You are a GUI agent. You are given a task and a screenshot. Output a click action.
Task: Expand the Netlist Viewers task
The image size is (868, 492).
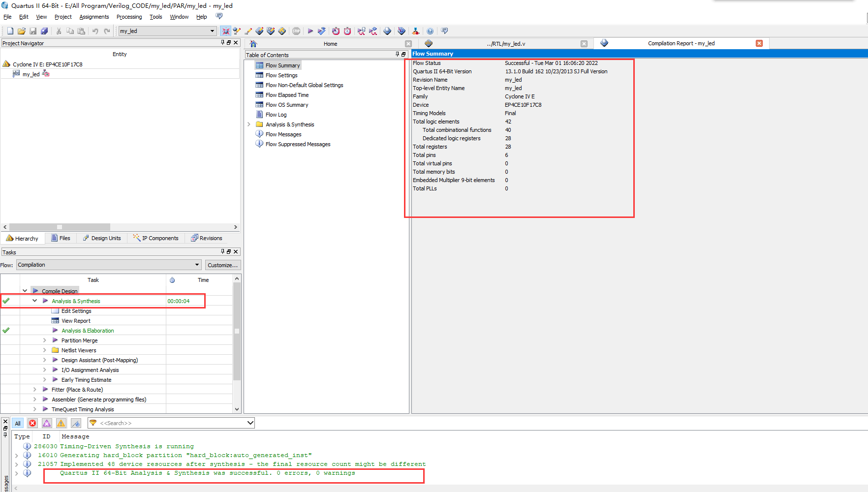pos(44,350)
